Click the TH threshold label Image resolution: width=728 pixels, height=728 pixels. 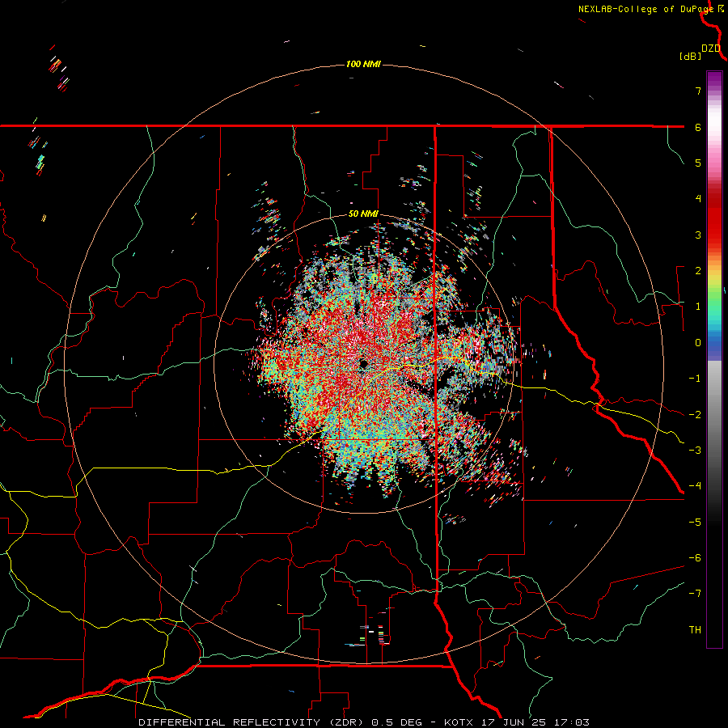click(695, 630)
